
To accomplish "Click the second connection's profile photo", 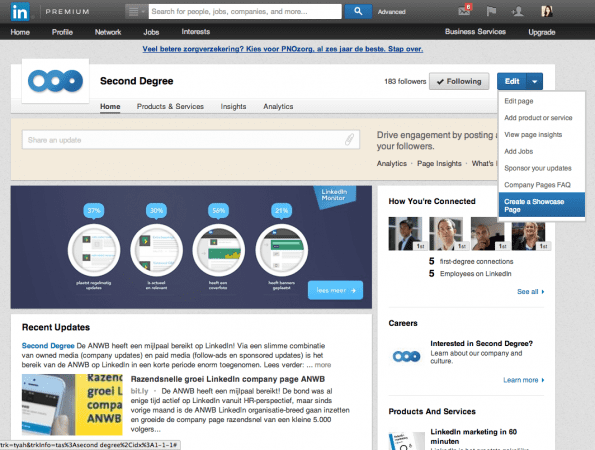I will (x=446, y=233).
